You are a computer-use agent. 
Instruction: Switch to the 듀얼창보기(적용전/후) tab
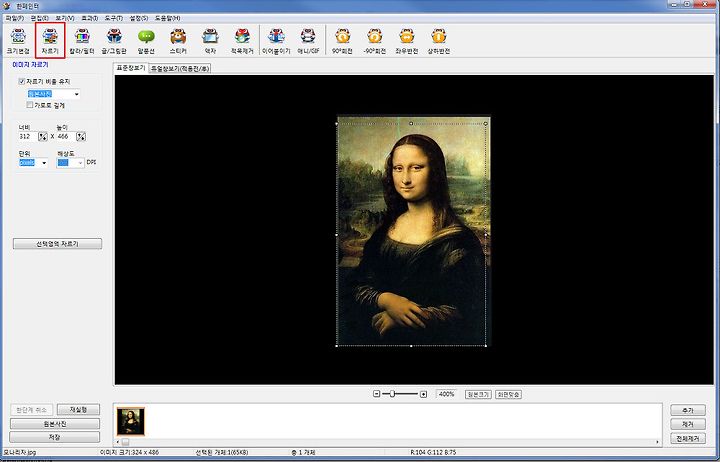click(180, 68)
